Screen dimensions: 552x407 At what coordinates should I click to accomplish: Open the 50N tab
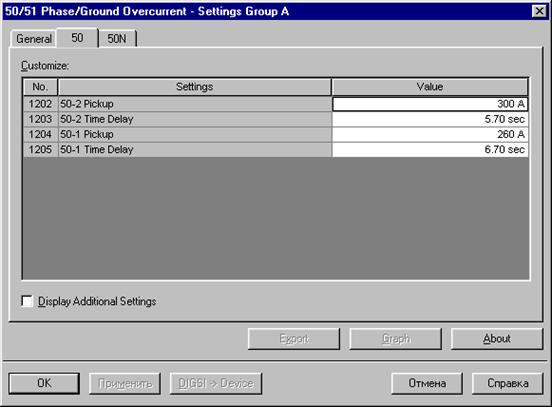pos(117,39)
